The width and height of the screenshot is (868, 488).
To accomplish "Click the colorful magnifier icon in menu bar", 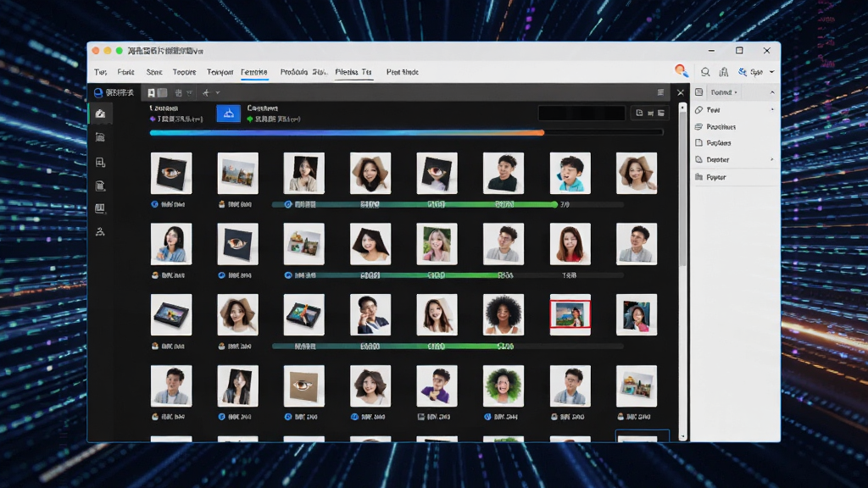I will coord(681,70).
